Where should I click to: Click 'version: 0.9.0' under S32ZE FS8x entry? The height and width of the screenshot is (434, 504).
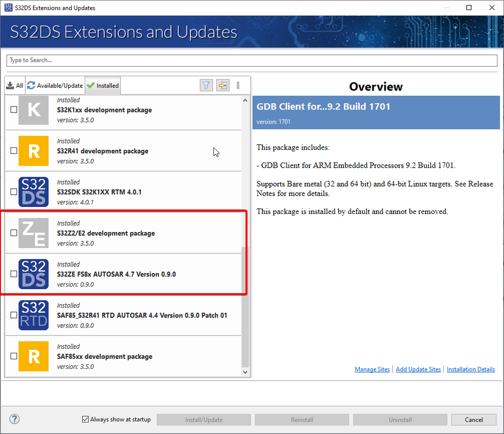click(76, 285)
